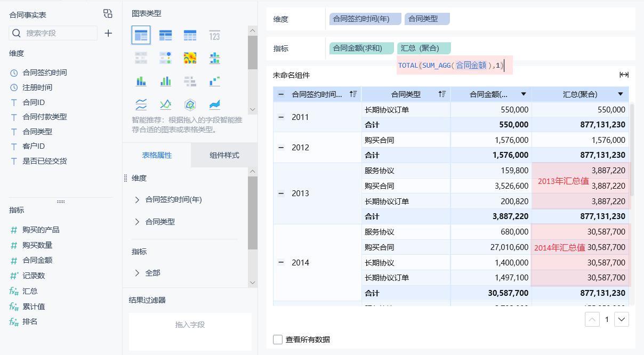Collapse the 2014 row group
Image resolution: width=644 pixels, height=355 pixels.
(281, 263)
